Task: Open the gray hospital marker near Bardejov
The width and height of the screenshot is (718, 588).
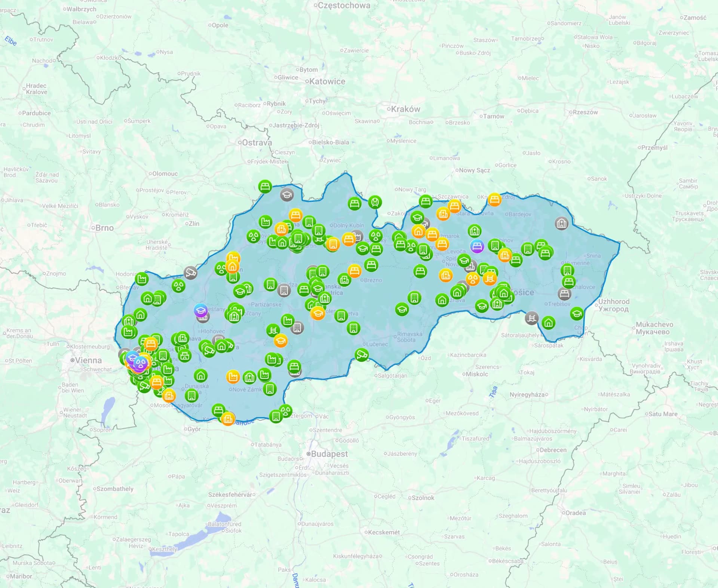Action: pos(561,223)
